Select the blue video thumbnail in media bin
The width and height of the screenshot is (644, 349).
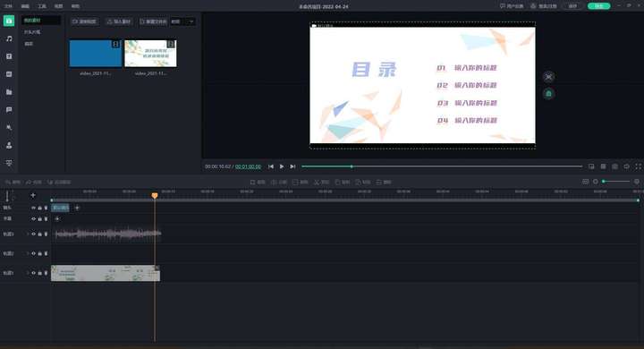point(96,53)
